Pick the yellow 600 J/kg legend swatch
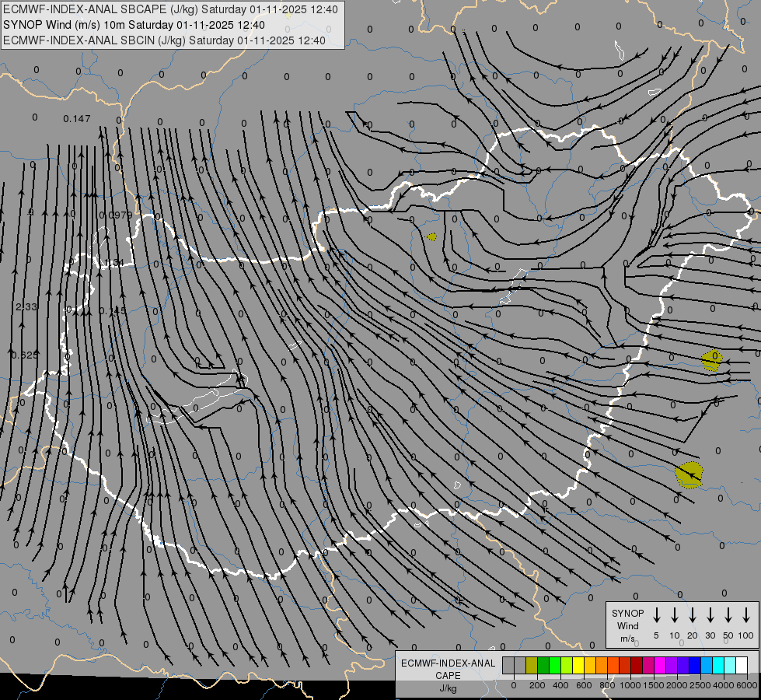761x700 pixels. click(x=578, y=665)
